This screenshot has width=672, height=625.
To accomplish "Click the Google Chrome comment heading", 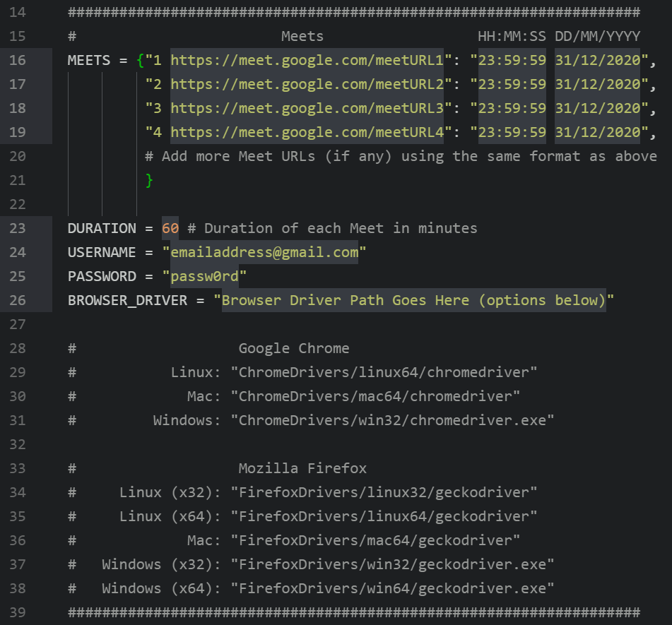I will [x=294, y=349].
